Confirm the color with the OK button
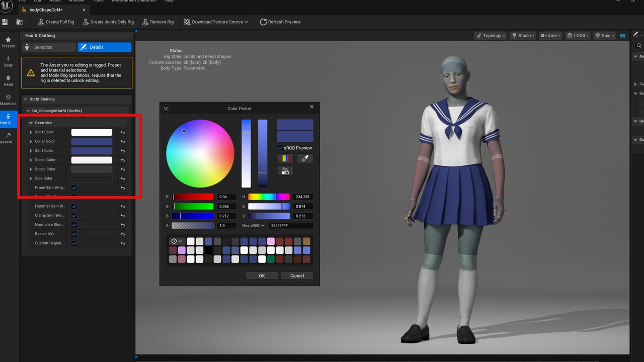644x362 pixels. 262,276
